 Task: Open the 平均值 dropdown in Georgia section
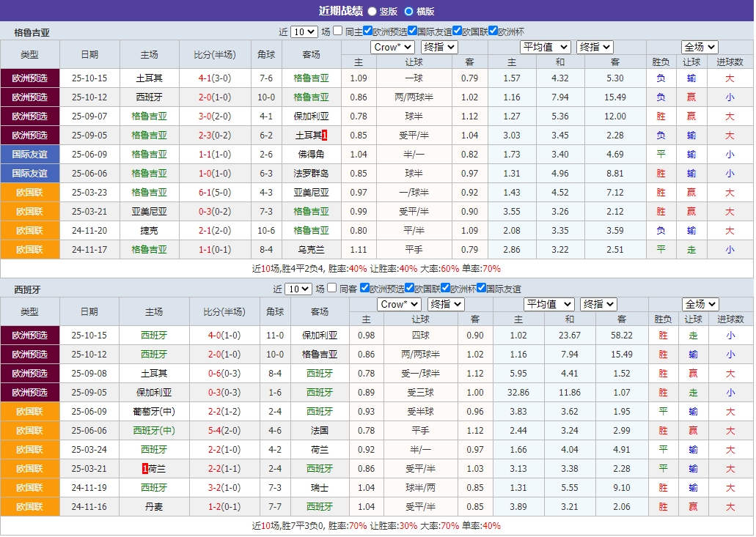545,46
